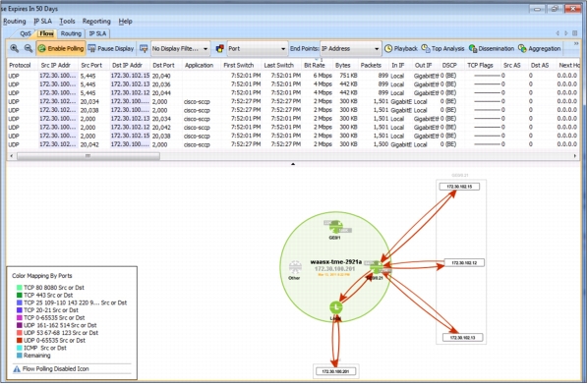Click the UDP 0-65535 color swatch
Screen dimensions: 588x385
[x=20, y=341]
